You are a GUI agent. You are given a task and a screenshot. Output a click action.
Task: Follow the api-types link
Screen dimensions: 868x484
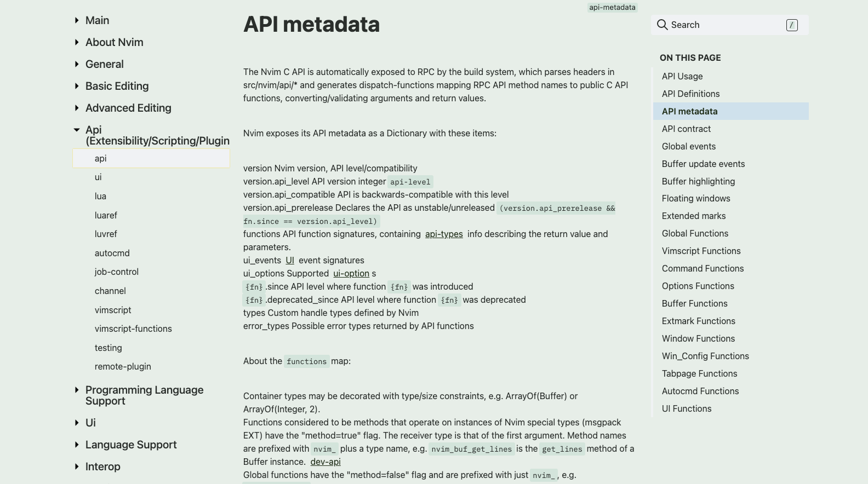click(x=444, y=234)
